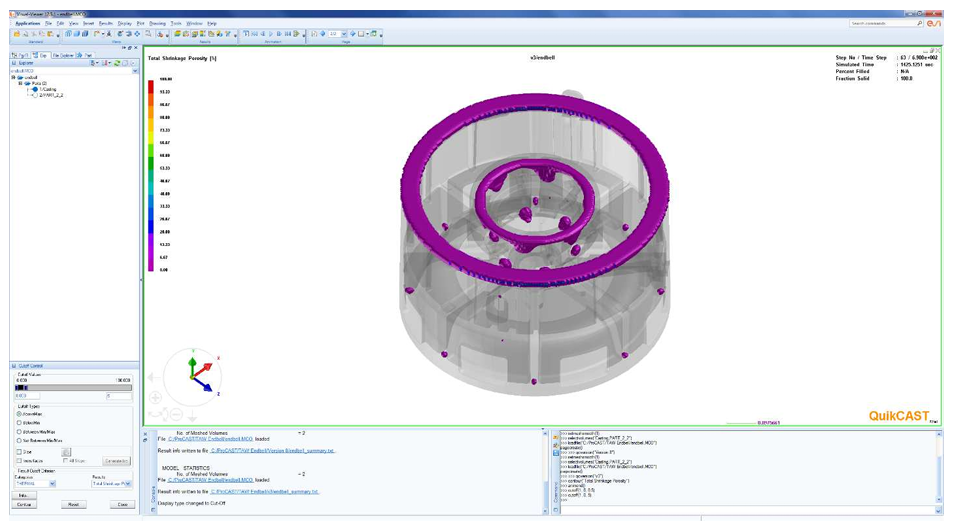
Task: Select the Not Between Min/Max cutoff type
Action: 19,440
